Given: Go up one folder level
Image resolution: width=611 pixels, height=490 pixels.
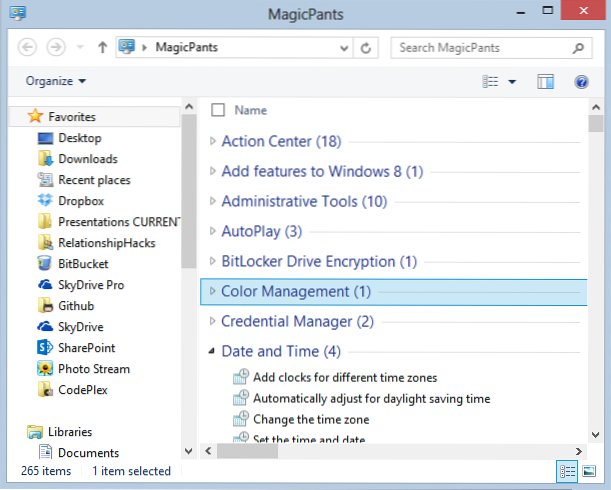Looking at the screenshot, I should pyautogui.click(x=101, y=47).
